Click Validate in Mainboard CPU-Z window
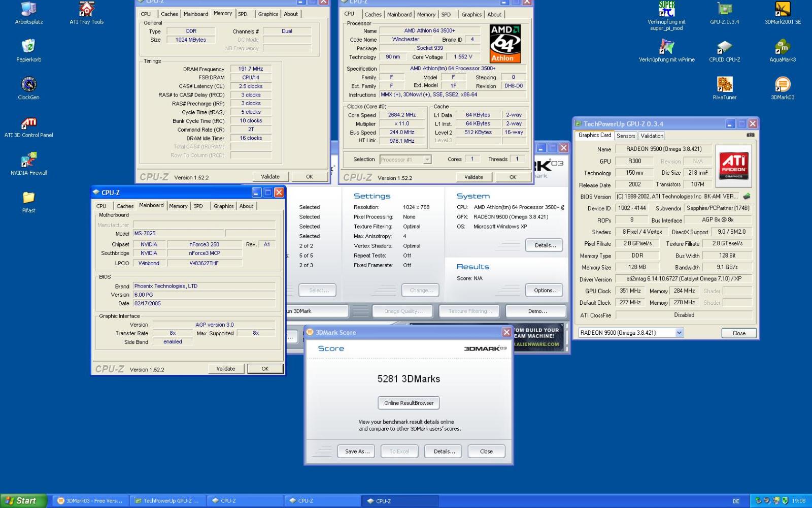The image size is (812, 508). point(226,369)
